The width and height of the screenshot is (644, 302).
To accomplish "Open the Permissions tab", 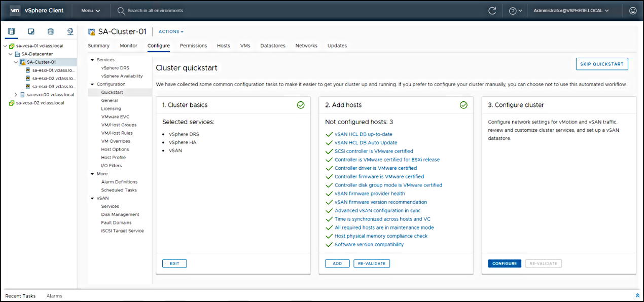I will point(193,46).
